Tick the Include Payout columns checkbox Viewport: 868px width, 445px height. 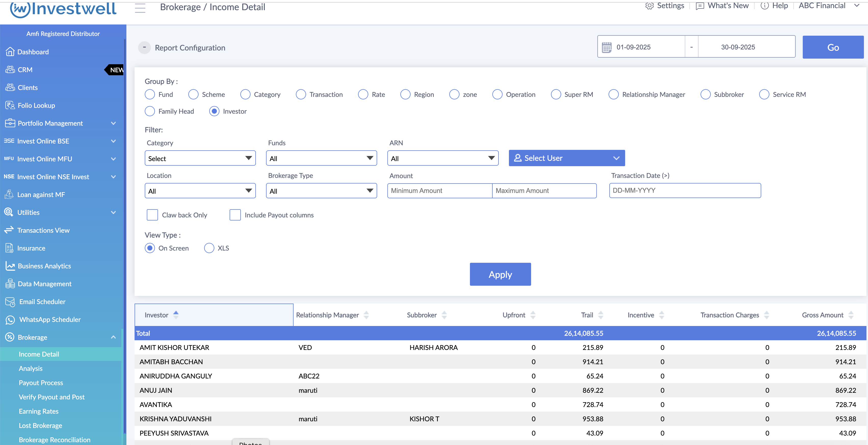coord(235,215)
